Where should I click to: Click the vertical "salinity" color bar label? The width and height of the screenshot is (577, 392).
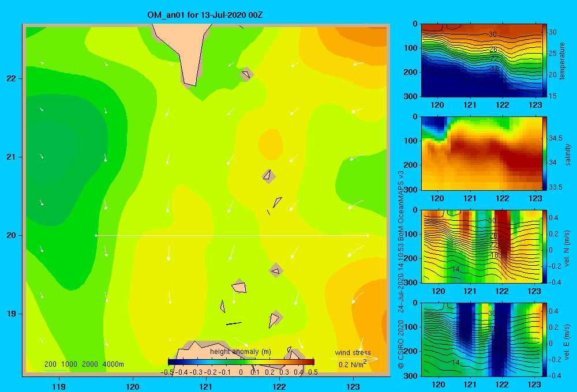point(568,154)
